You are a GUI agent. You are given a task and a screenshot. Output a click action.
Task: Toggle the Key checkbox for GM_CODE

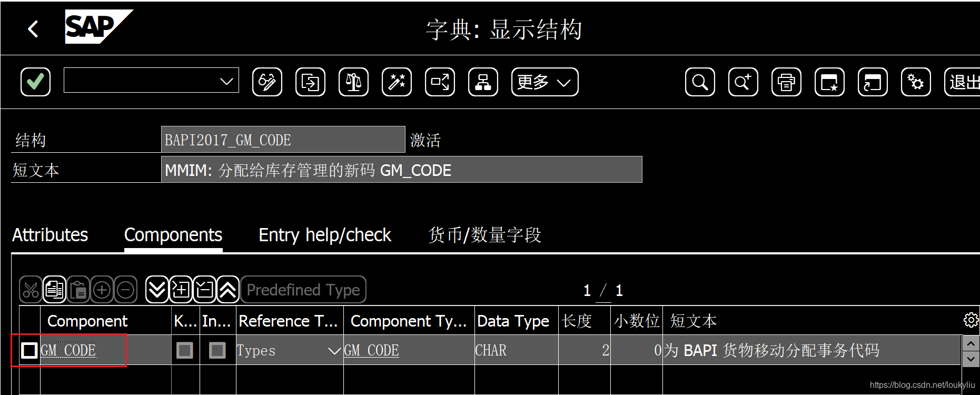(184, 350)
